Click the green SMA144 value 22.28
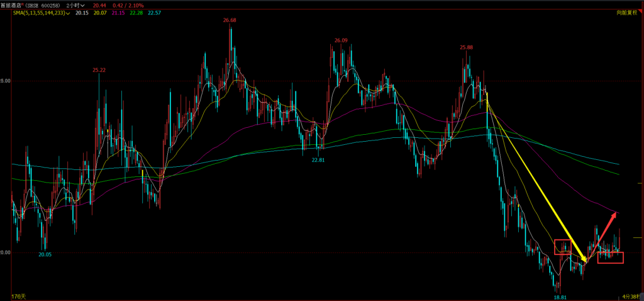 pyautogui.click(x=136, y=13)
